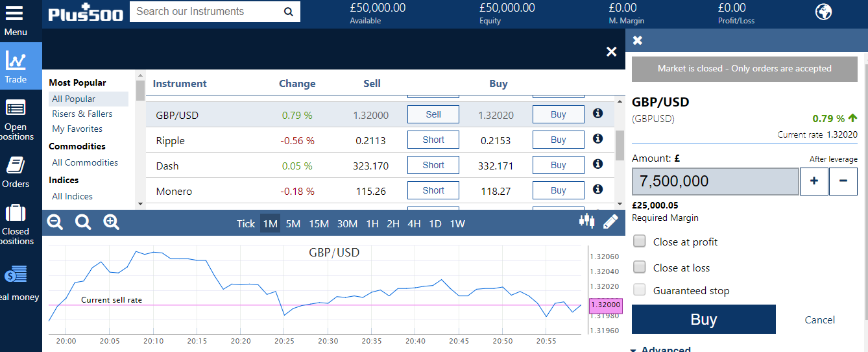The height and width of the screenshot is (352, 868).
Task: Tick the Guaranteed stop checkbox
Action: click(640, 290)
